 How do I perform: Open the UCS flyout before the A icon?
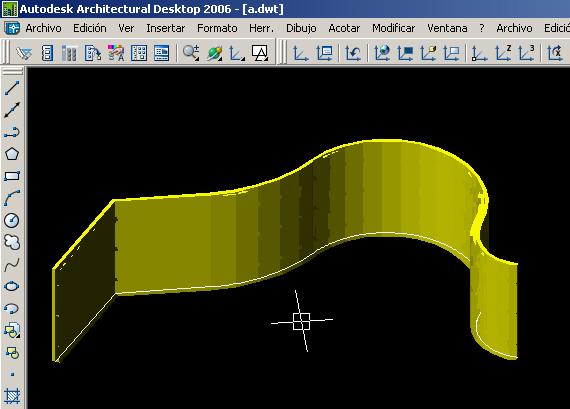click(237, 53)
